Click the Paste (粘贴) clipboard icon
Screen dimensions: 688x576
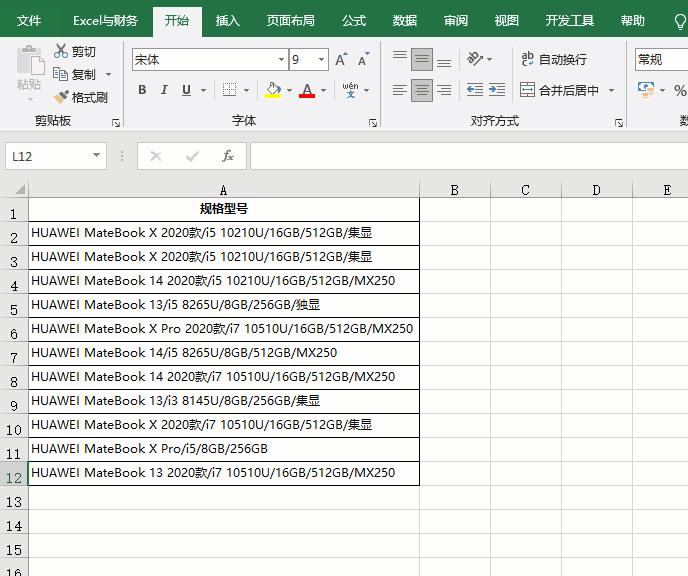coord(30,60)
